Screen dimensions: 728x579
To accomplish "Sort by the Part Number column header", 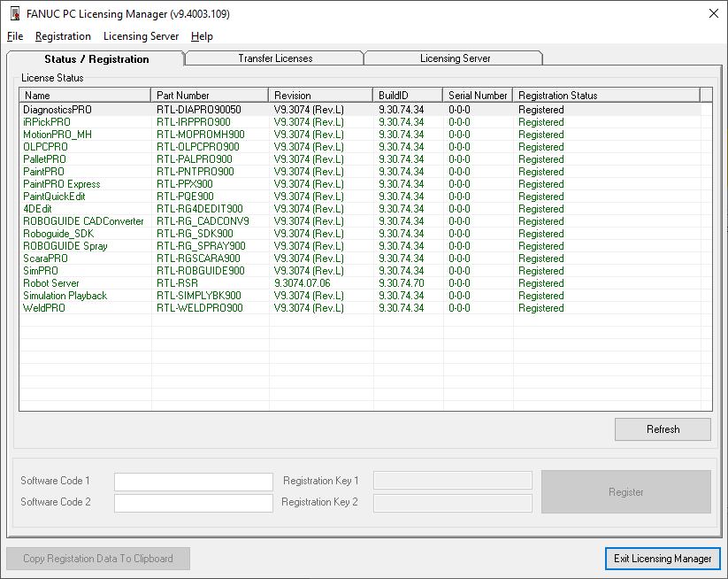I will (210, 95).
